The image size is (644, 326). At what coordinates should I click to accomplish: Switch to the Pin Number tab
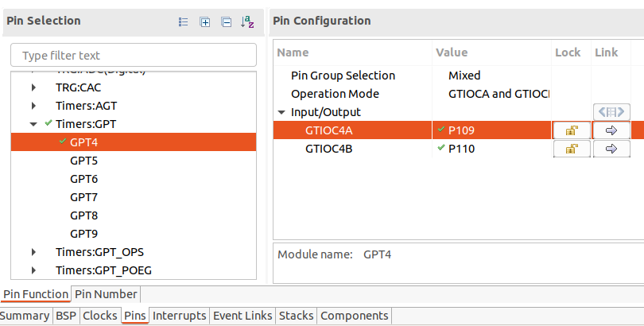point(106,294)
